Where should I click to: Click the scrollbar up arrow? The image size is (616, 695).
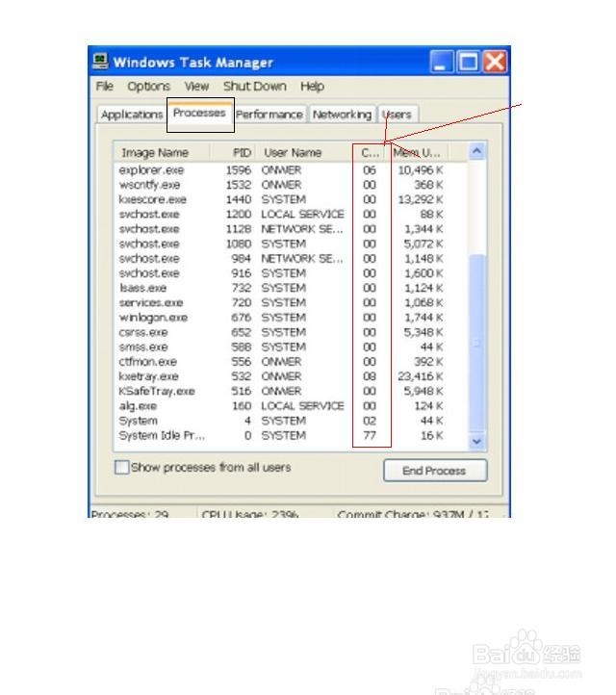coord(476,151)
